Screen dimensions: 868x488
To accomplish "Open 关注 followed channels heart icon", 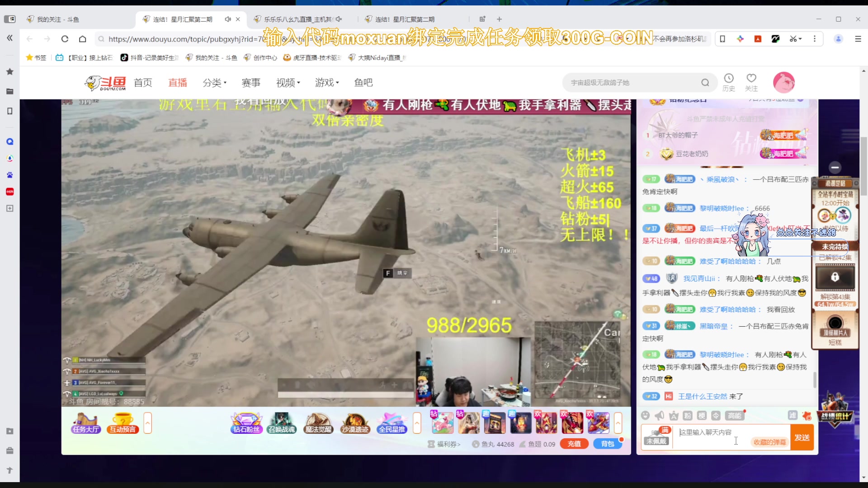I will pyautogui.click(x=751, y=83).
